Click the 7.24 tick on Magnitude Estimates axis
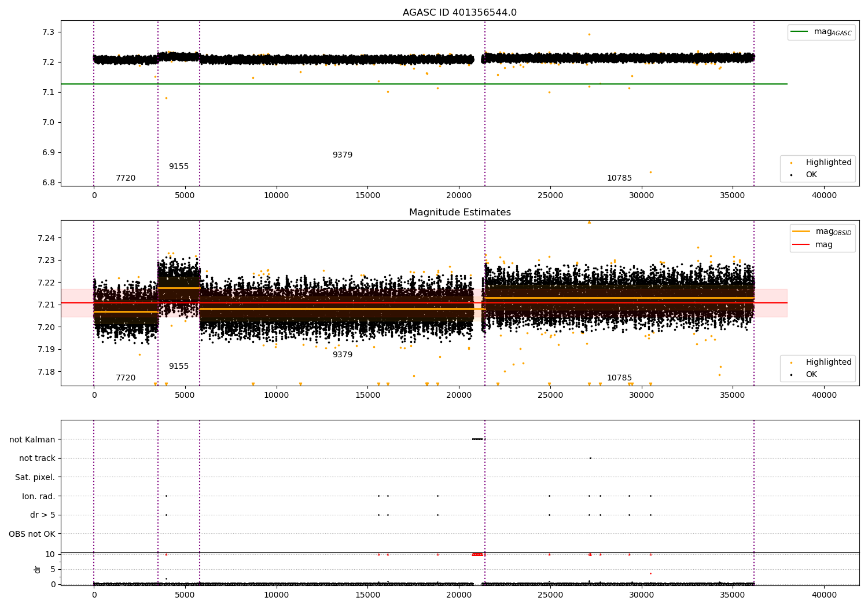This screenshot has height=608, width=868. click(46, 239)
